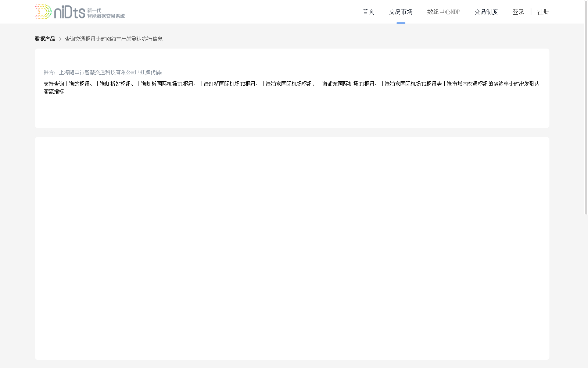Image resolution: width=588 pixels, height=368 pixels.
Task: Go to 数纽中心NDP page
Action: (x=443, y=12)
